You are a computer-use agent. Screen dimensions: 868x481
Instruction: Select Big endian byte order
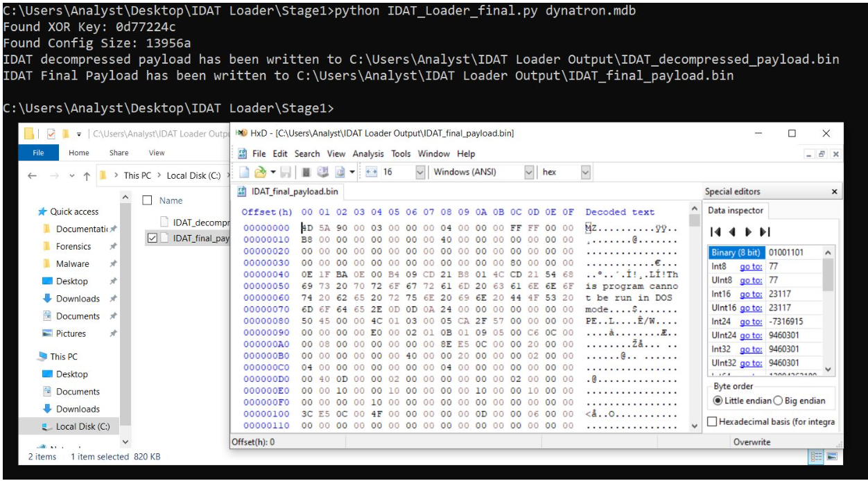coord(779,401)
